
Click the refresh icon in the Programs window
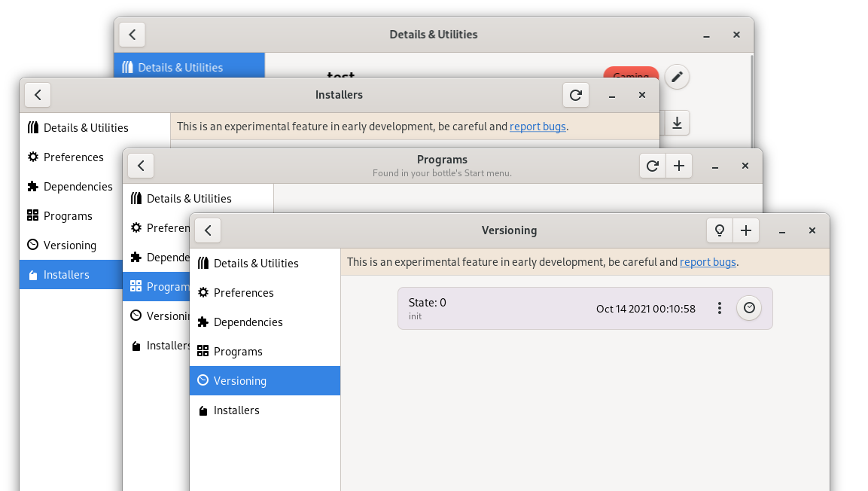[653, 166]
